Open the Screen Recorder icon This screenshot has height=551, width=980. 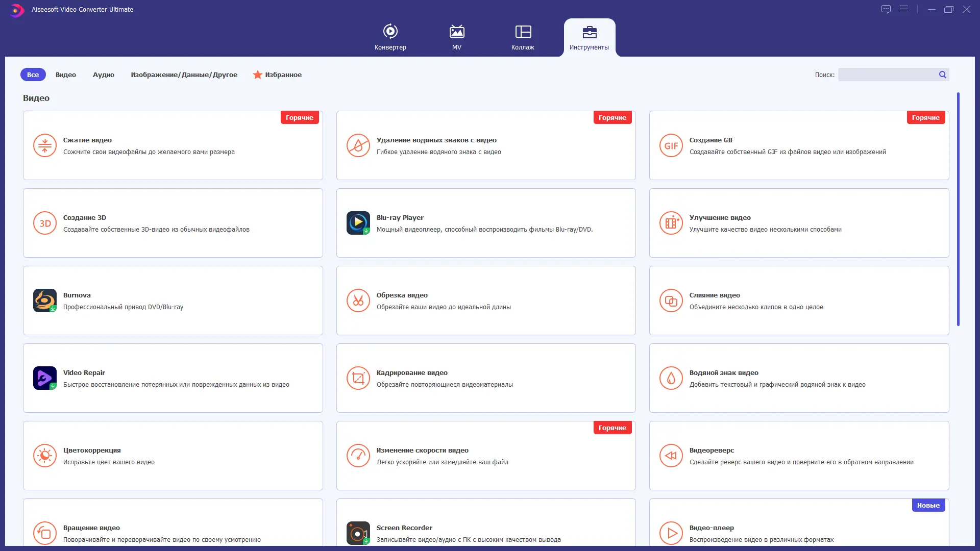coord(358,533)
